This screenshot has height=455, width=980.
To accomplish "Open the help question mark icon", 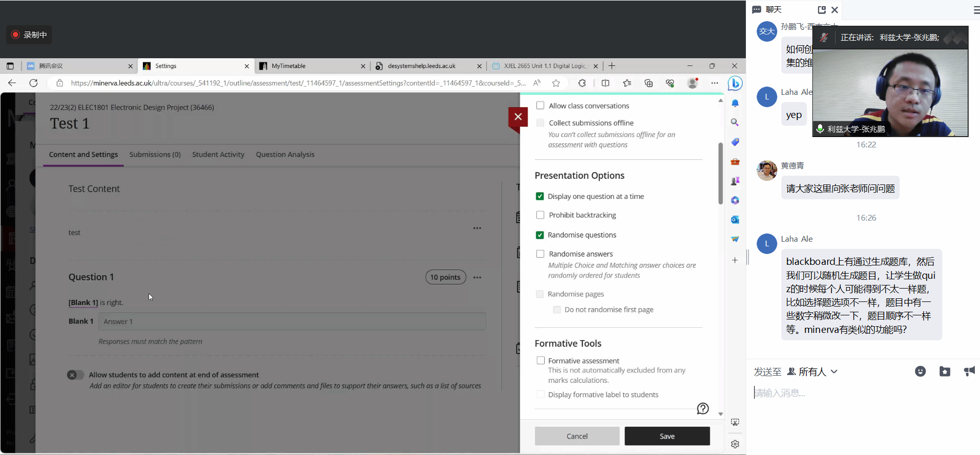I will (703, 409).
